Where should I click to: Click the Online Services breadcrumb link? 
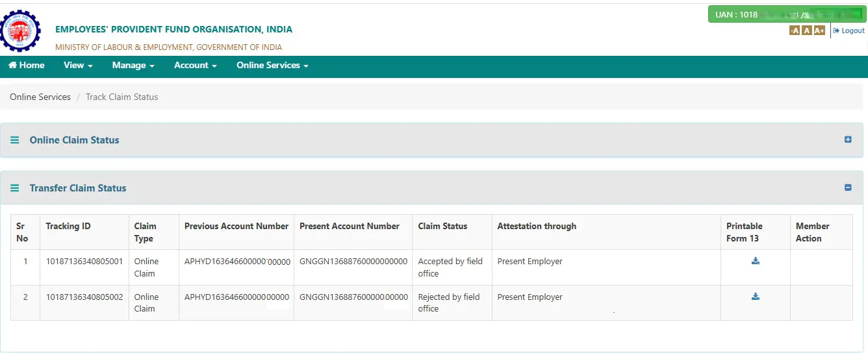(40, 97)
